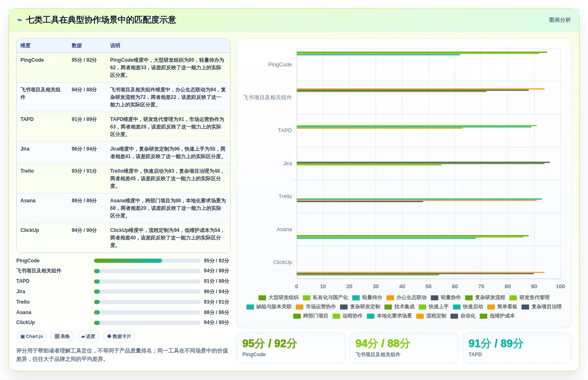This screenshot has height=380, width=588.
Task: Select the 数据卡片 chip
Action: point(119,337)
